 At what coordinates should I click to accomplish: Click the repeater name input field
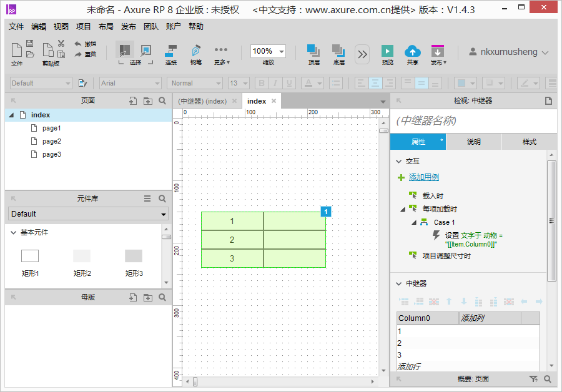click(473, 120)
